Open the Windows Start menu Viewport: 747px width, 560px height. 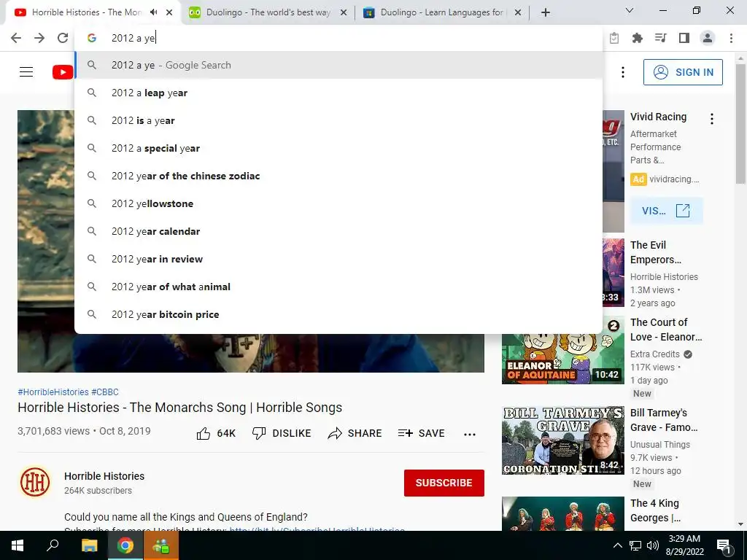coord(18,545)
